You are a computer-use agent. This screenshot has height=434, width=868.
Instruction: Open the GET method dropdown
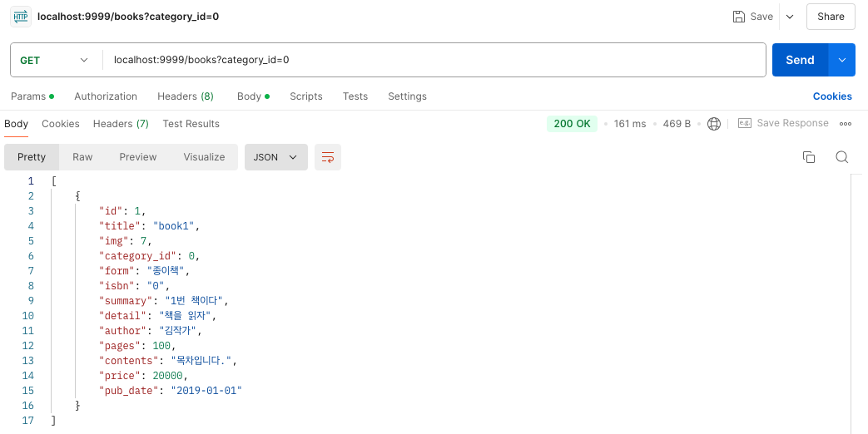click(x=54, y=60)
